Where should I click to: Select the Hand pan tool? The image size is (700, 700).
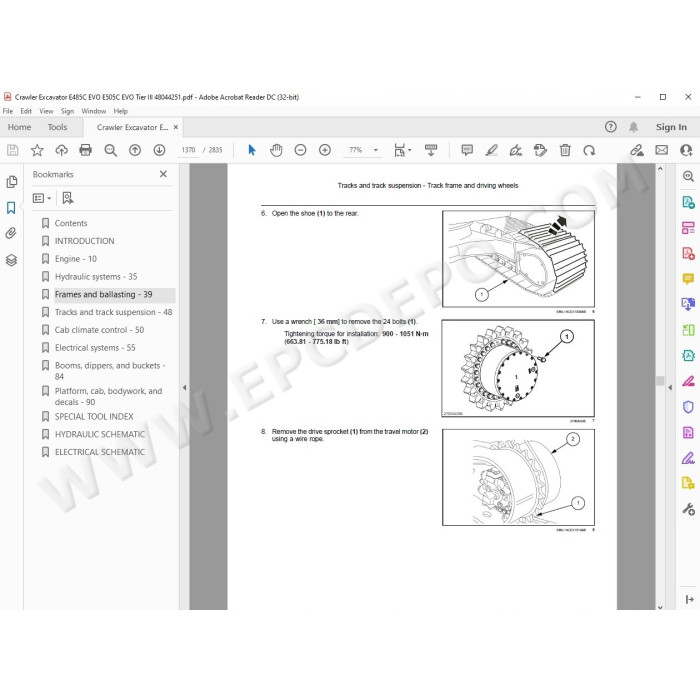pyautogui.click(x=276, y=150)
